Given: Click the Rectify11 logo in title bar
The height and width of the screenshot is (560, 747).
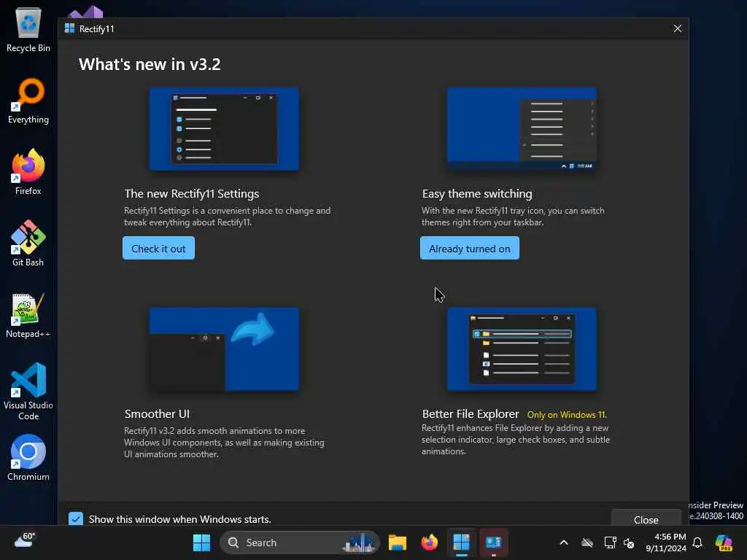Looking at the screenshot, I should coord(69,28).
